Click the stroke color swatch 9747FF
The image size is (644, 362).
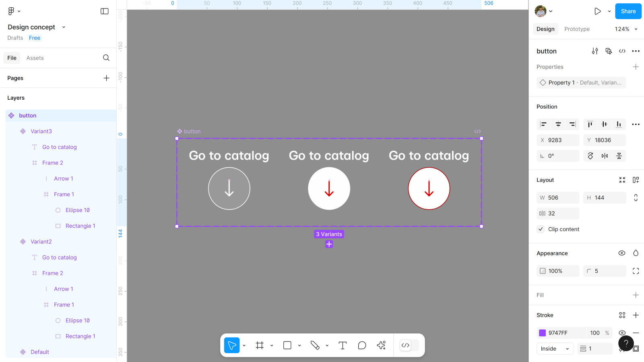(x=543, y=333)
